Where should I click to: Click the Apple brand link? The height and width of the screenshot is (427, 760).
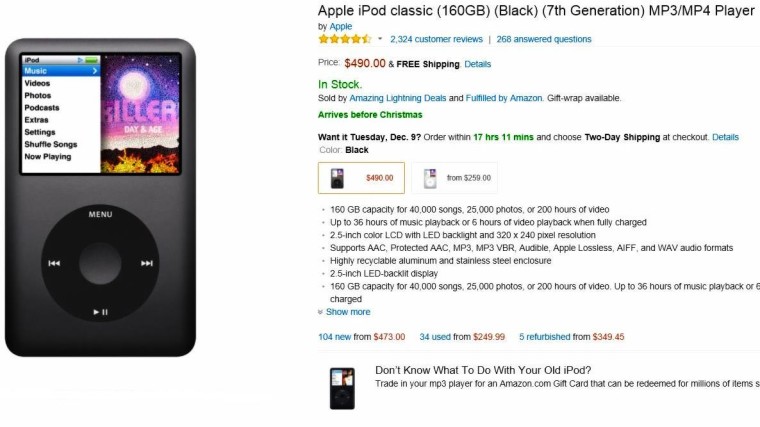pyautogui.click(x=341, y=26)
